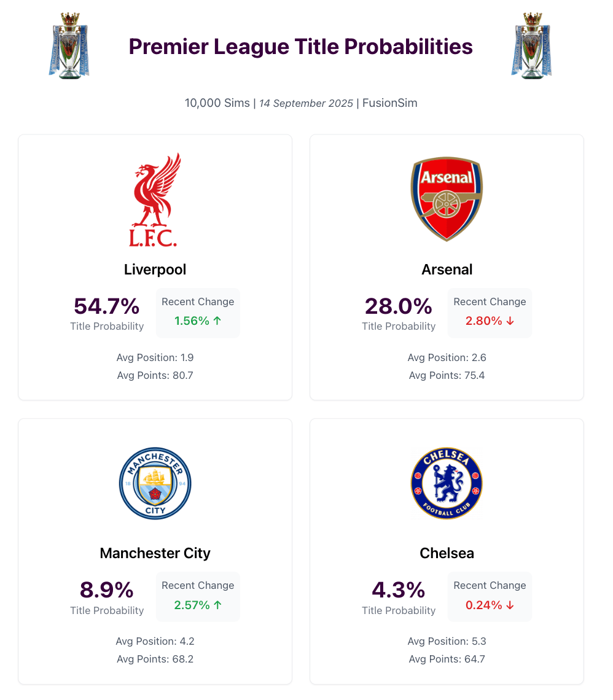
Task: Select the Arsenal cannon crest
Action: coord(447,199)
